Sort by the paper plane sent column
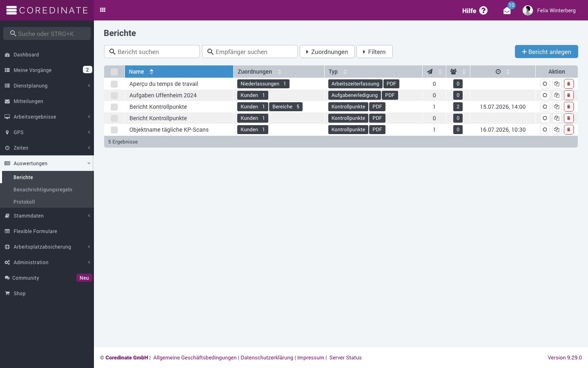This screenshot has height=368, width=588. tap(434, 72)
